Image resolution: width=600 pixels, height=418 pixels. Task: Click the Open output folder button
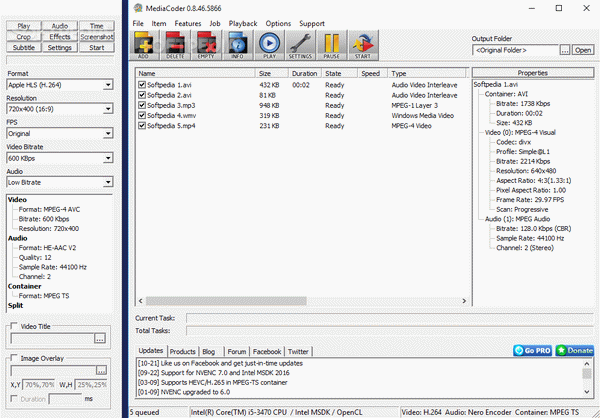click(583, 50)
